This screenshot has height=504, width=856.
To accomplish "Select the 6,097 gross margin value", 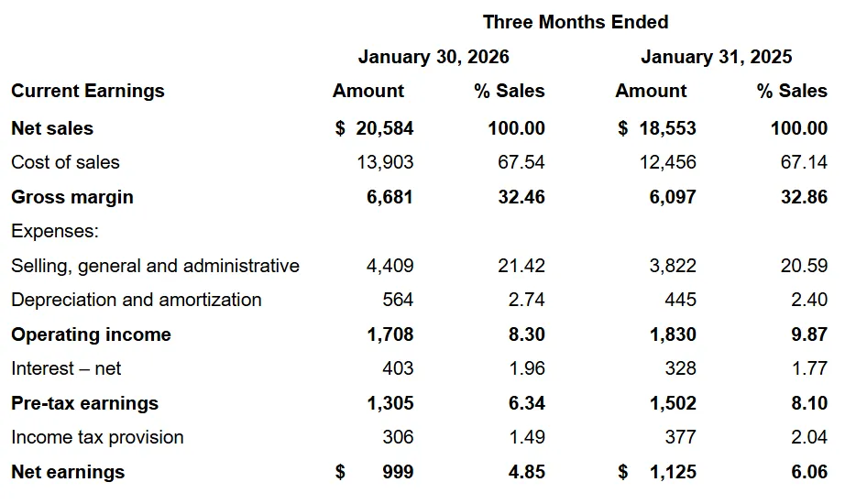I will click(x=673, y=197).
